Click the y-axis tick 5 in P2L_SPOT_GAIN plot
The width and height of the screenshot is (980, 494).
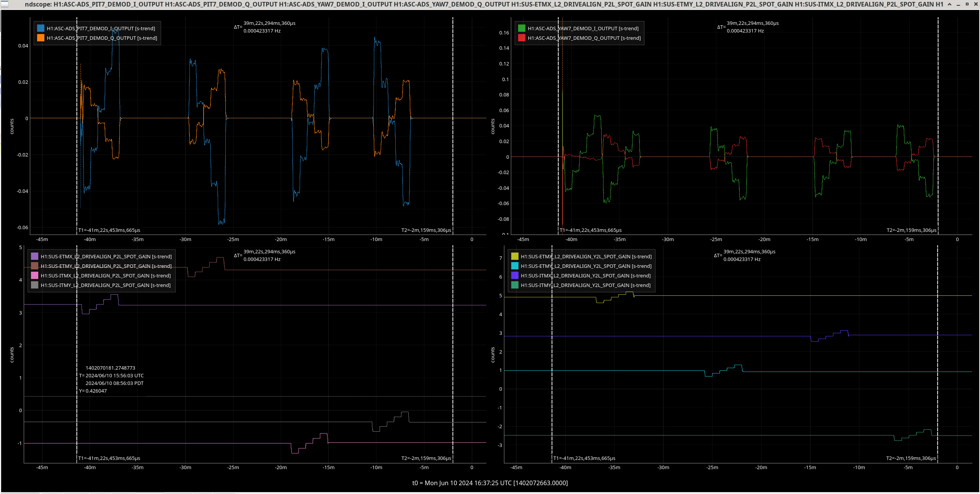[20, 247]
